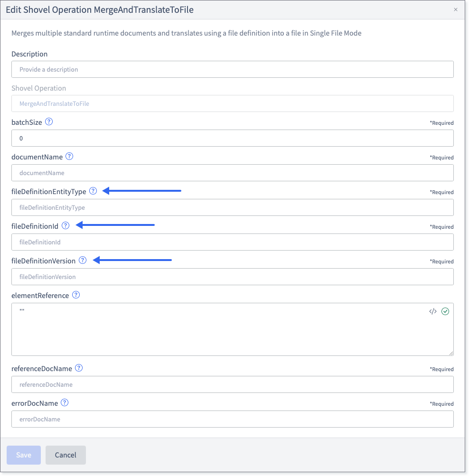Viewport: 469px width, 476px height.
Task: Click the 'fileDefinitionVersion' label text
Action: 43,261
